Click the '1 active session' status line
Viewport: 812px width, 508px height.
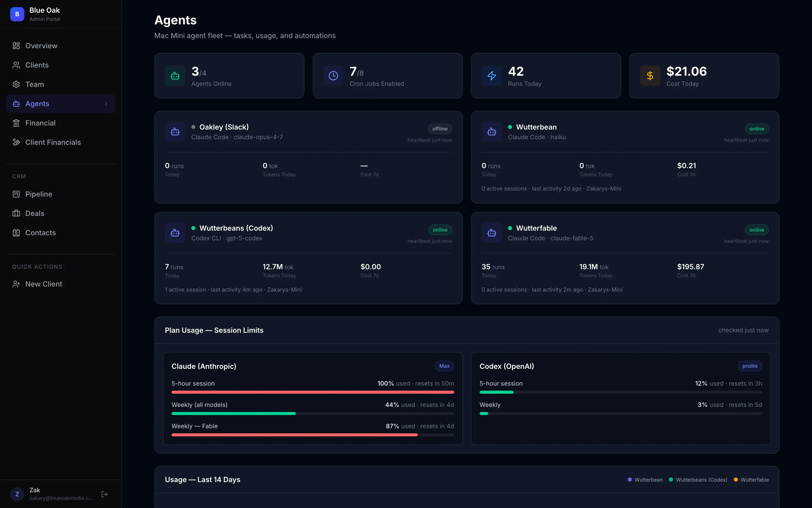click(x=233, y=290)
